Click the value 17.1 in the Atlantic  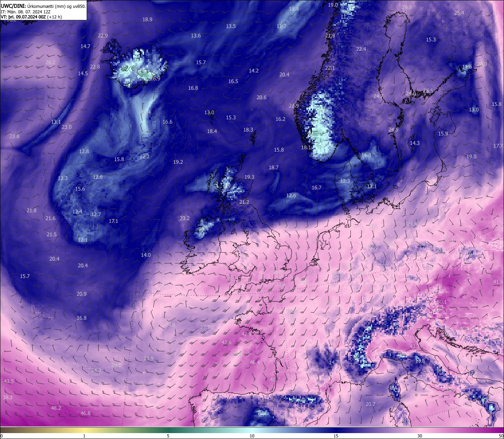click(x=113, y=221)
